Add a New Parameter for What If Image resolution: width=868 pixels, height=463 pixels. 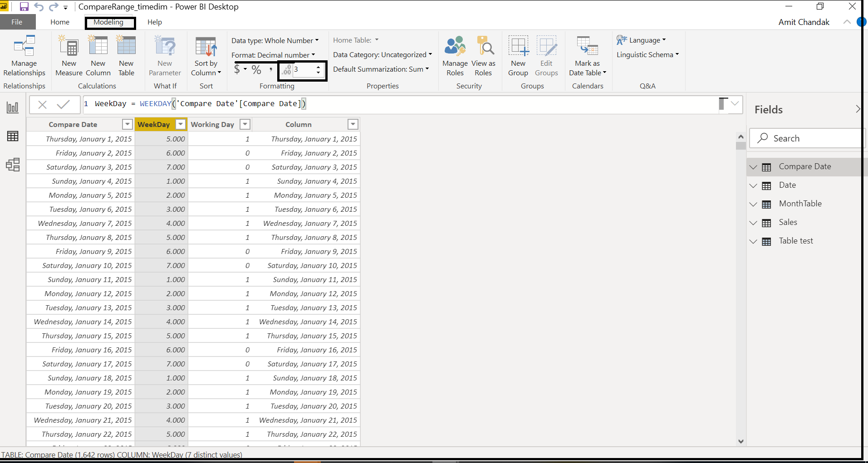[165, 56]
